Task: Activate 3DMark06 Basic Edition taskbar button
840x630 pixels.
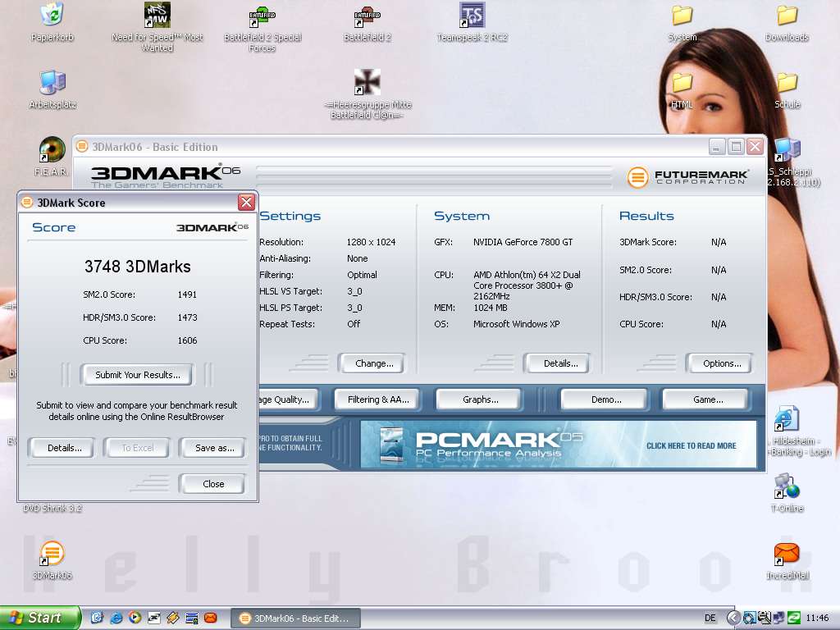Action: point(295,618)
